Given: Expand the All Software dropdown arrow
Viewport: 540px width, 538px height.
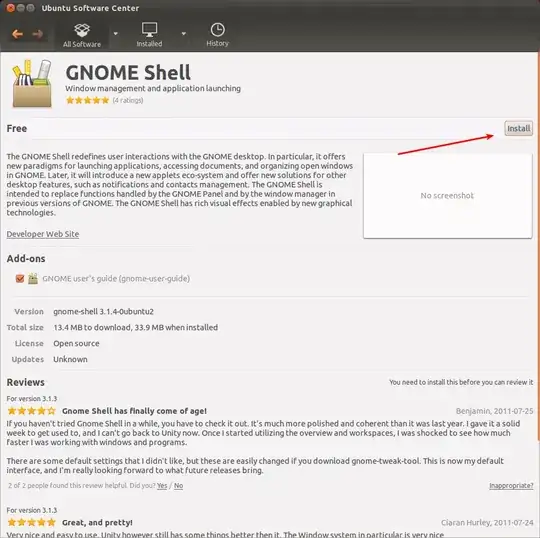Looking at the screenshot, I should pos(116,34).
